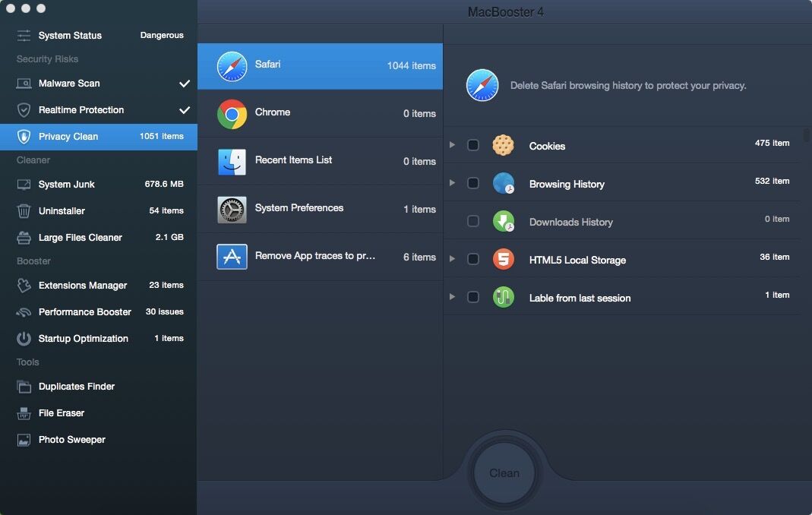The width and height of the screenshot is (812, 515).
Task: Click the Realtime Protection checkmark status
Action: tap(185, 110)
